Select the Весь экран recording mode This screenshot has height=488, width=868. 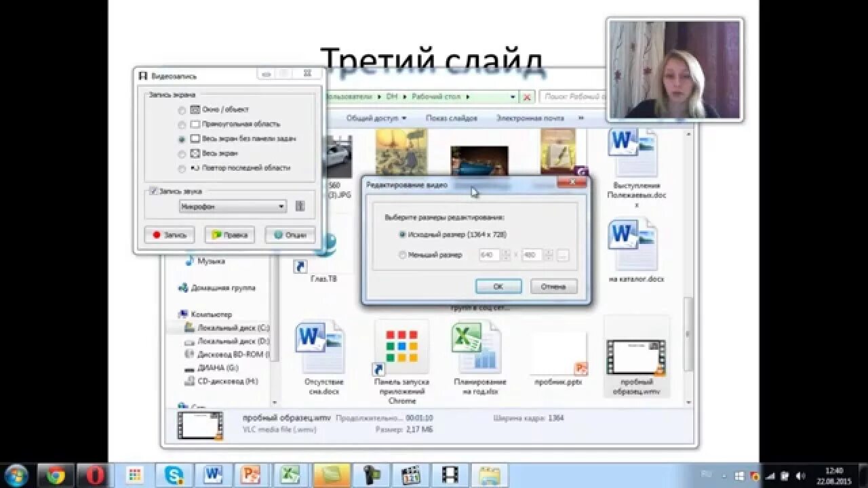tap(182, 154)
